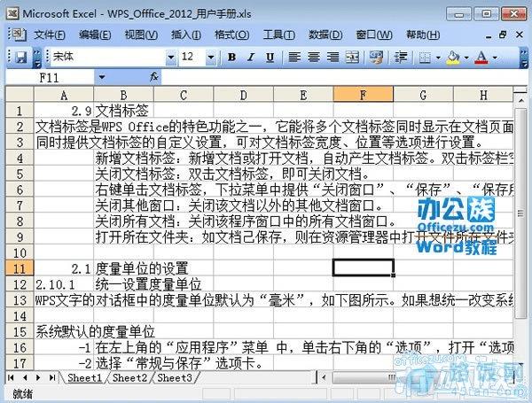Click Merge and Center icon
This screenshot has height=403, width=532.
[352, 58]
